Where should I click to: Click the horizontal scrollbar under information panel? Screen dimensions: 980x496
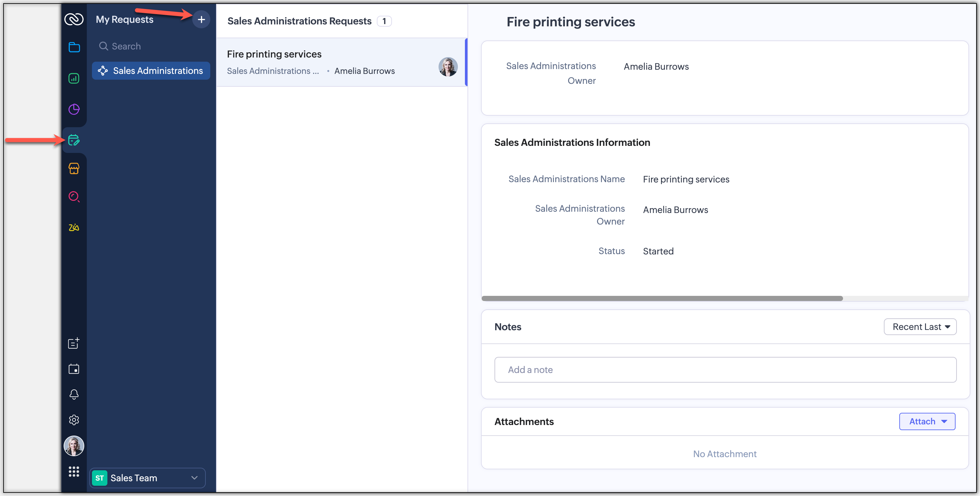[662, 298]
